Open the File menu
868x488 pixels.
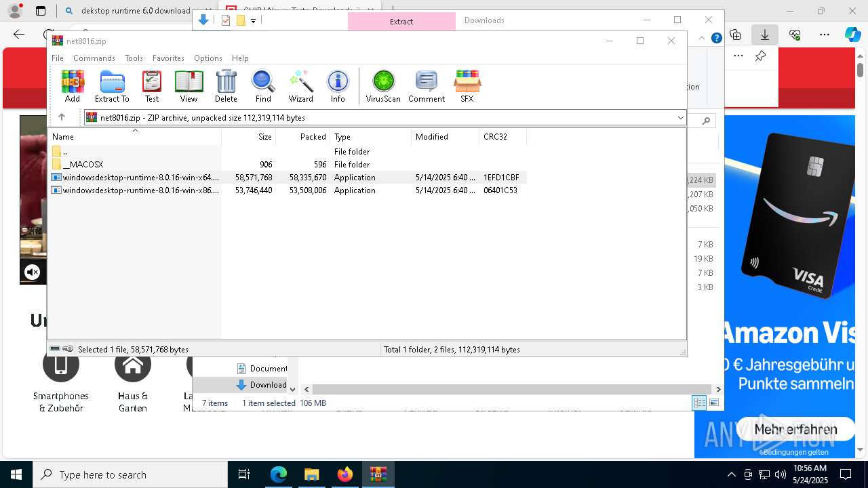[58, 58]
